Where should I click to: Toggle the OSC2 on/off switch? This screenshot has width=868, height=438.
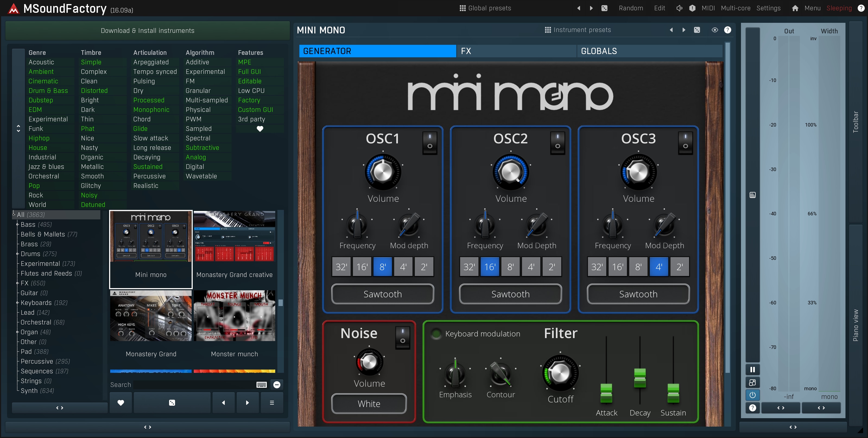(558, 143)
